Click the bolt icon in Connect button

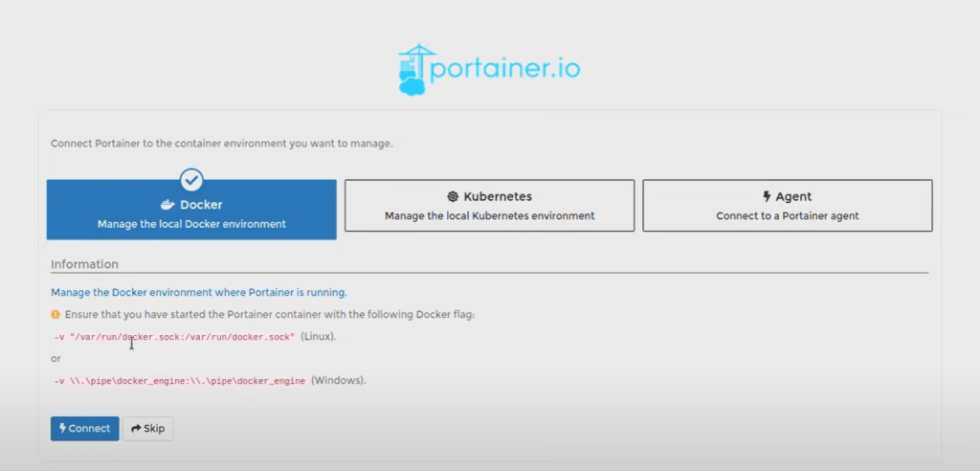pos(63,428)
